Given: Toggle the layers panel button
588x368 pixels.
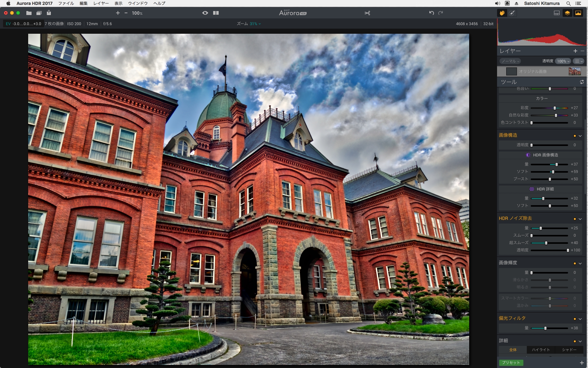Looking at the screenshot, I should tap(567, 13).
